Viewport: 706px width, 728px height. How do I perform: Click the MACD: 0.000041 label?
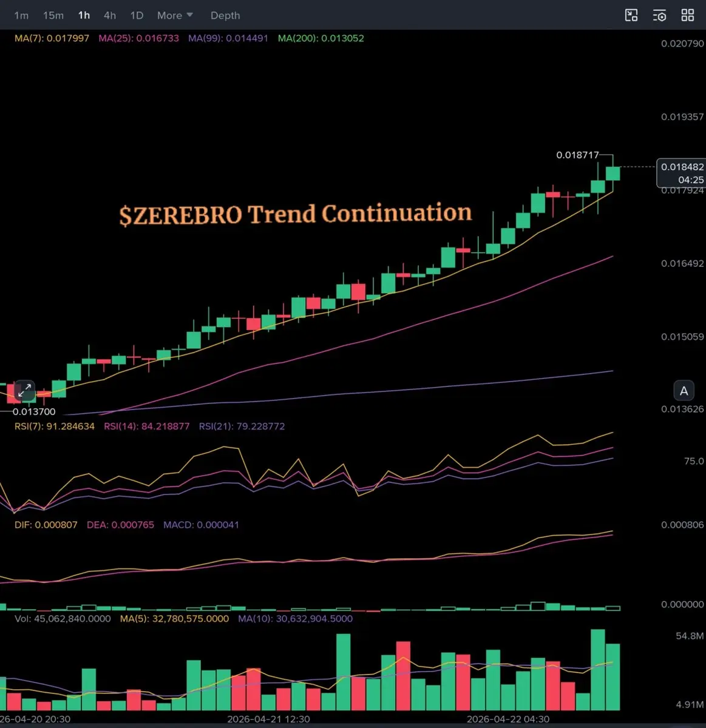click(201, 525)
